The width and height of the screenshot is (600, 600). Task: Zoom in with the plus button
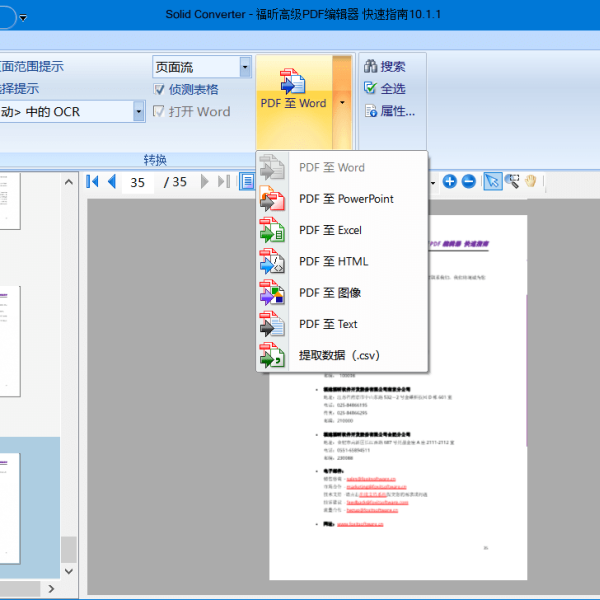450,181
